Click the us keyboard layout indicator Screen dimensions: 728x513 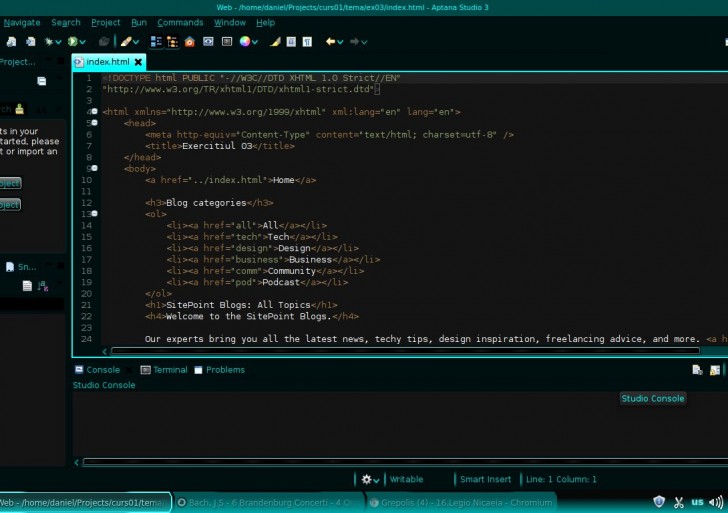[x=696, y=502]
